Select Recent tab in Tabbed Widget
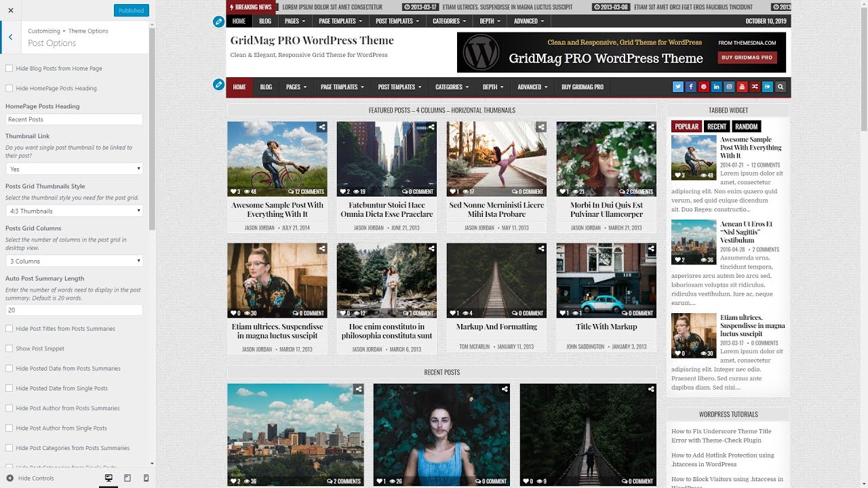The width and height of the screenshot is (868, 488). click(717, 126)
